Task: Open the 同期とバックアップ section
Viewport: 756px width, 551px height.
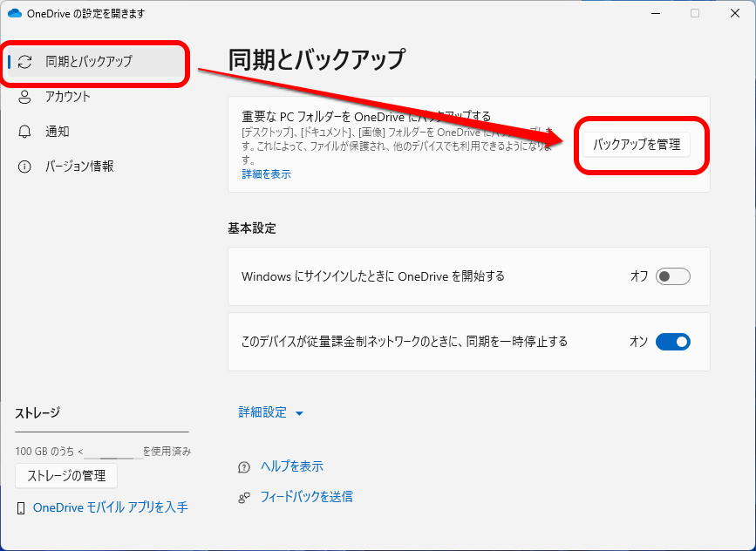Action: [x=95, y=62]
